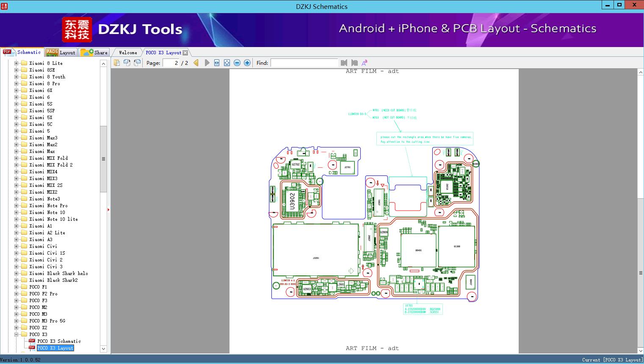Viewport: 644px width, 364px height.
Task: Expand the Xiaomi MIX4 folder
Action: 16,172
